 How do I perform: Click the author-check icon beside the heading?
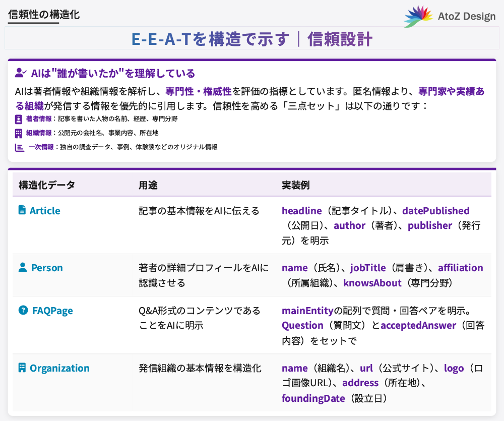pos(20,72)
